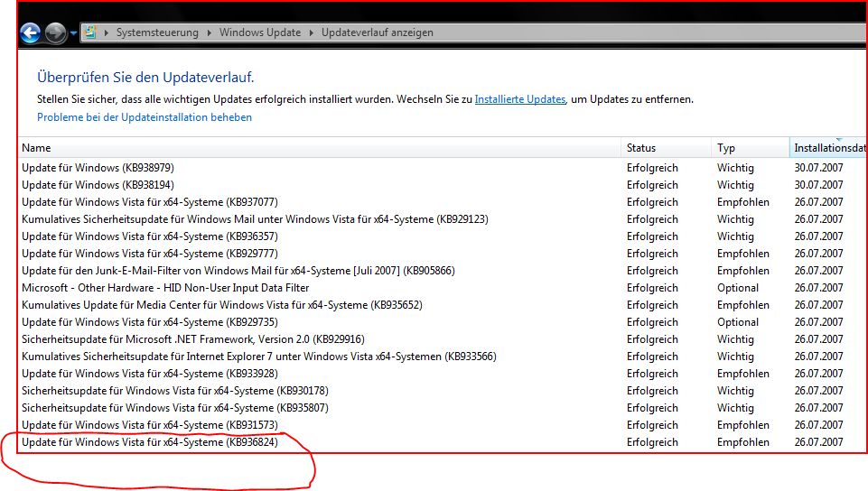Click Updateverlauf anzeigen breadcrumb
Screen dimensions: 868x491
[378, 32]
